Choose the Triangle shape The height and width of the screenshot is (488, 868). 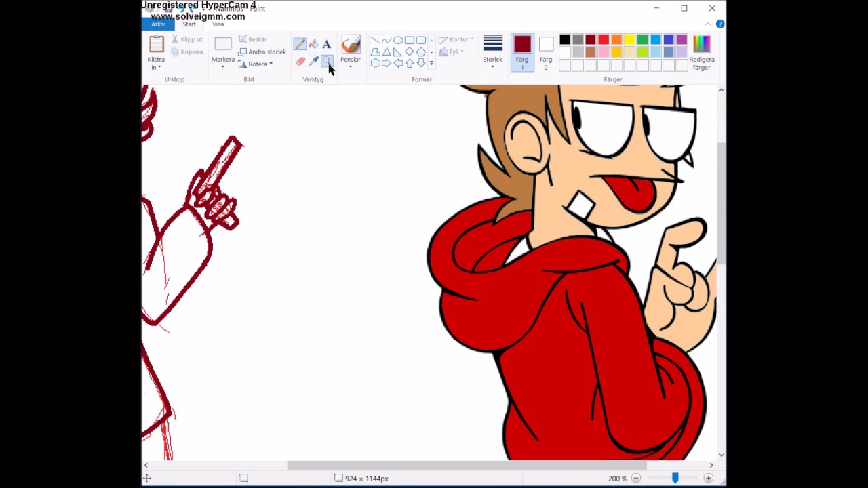[387, 52]
